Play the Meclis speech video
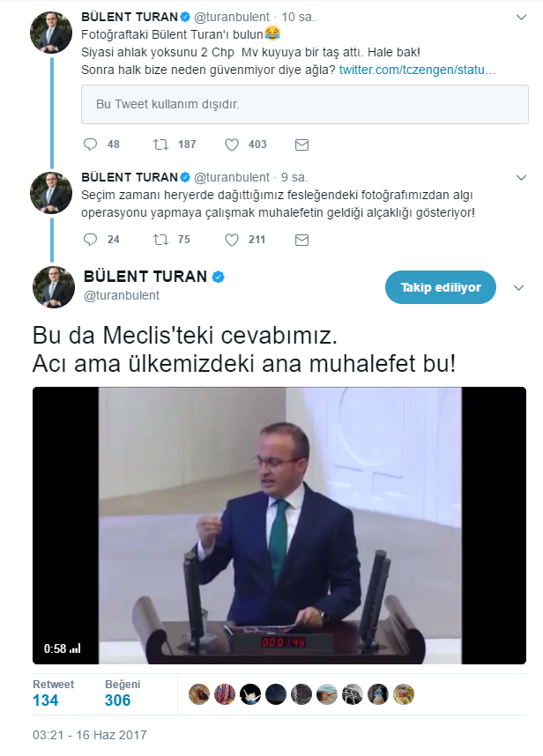The height and width of the screenshot is (756, 543). tap(279, 525)
